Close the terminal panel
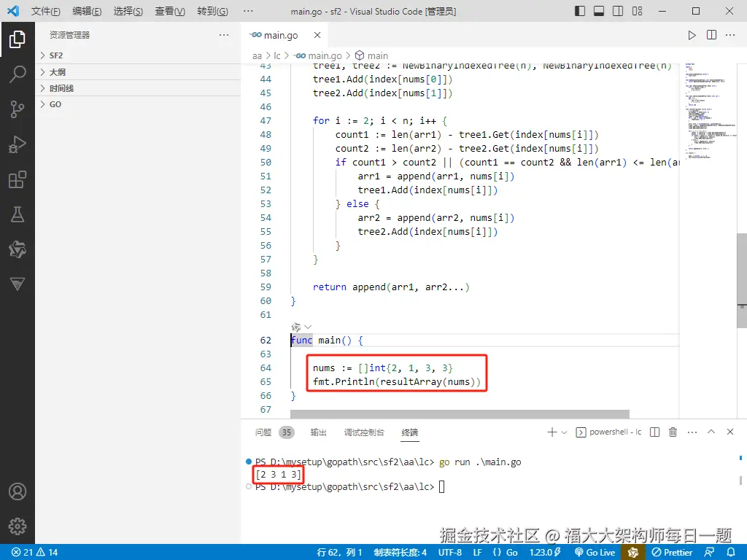Image resolution: width=747 pixels, height=560 pixels. pyautogui.click(x=730, y=432)
